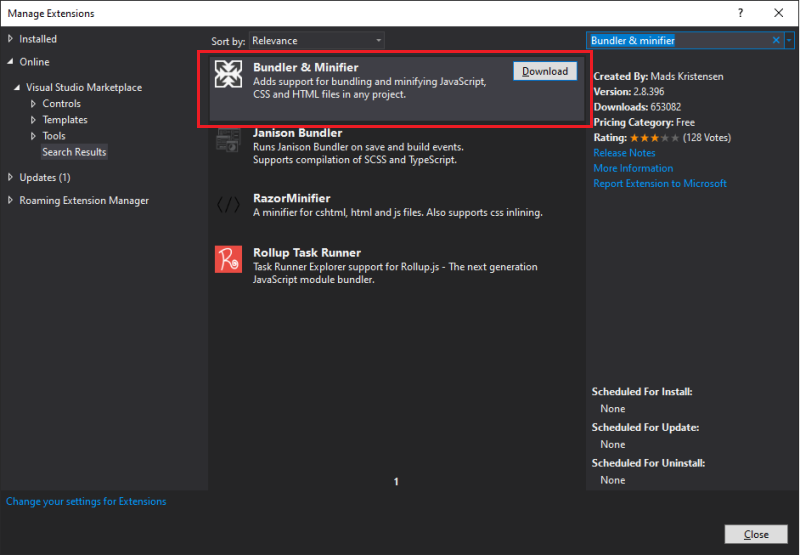Click the Downloads 653082 text
Viewport: 800px width, 555px height.
tap(637, 107)
